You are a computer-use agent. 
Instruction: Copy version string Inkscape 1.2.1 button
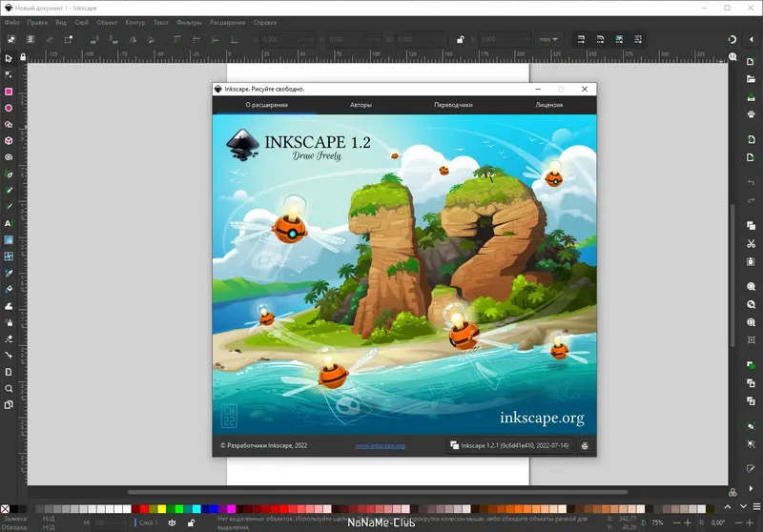click(509, 445)
